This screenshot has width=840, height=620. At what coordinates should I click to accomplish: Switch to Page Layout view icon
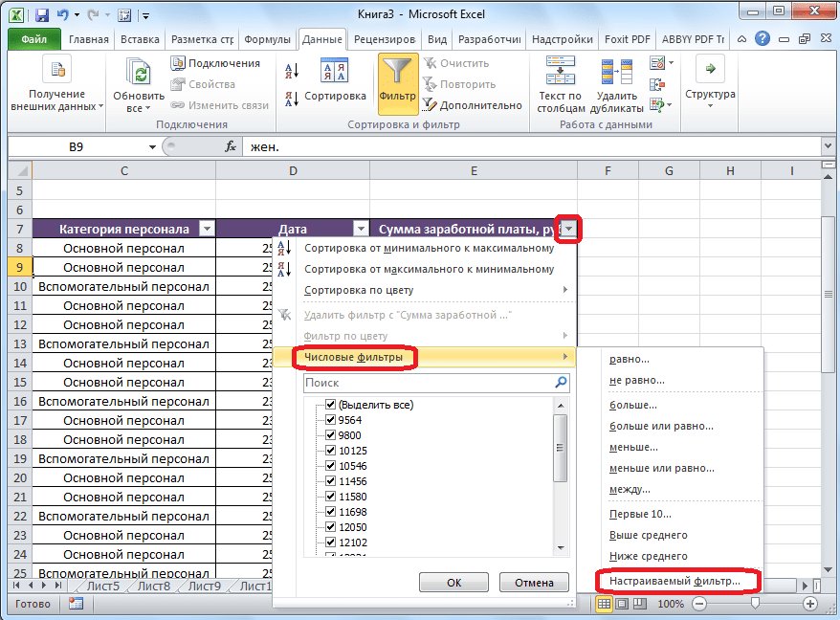622,604
